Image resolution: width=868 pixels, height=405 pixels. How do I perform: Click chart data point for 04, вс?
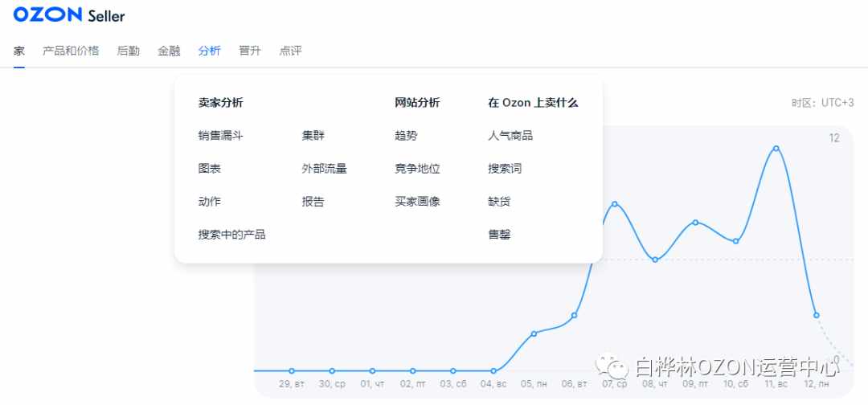(493, 370)
